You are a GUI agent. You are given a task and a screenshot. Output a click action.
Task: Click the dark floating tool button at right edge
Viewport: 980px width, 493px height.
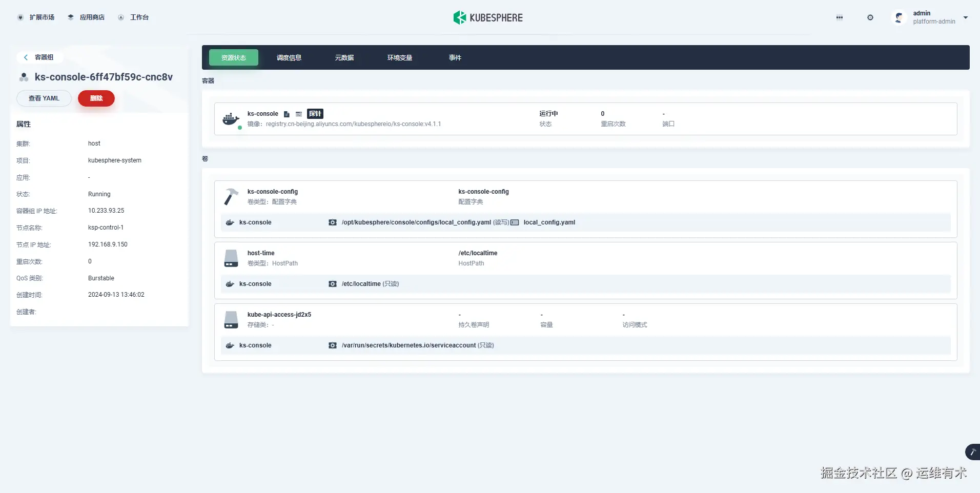[x=972, y=452]
